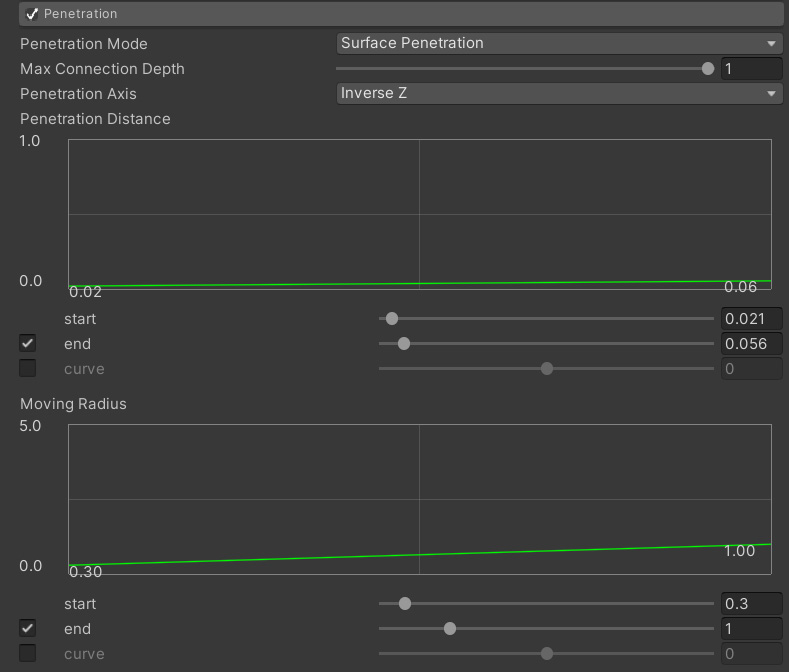Click the Penetration Axis label

(78, 94)
